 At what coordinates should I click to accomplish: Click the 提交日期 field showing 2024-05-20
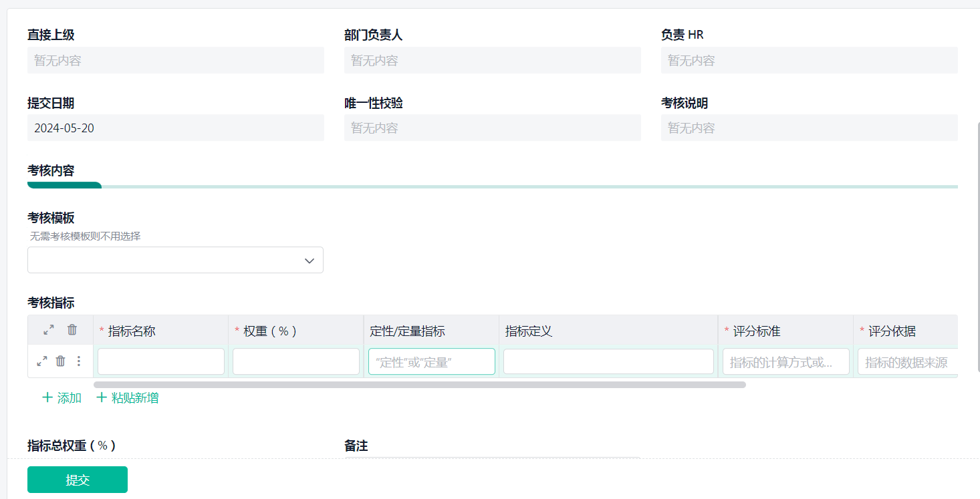pyautogui.click(x=176, y=128)
